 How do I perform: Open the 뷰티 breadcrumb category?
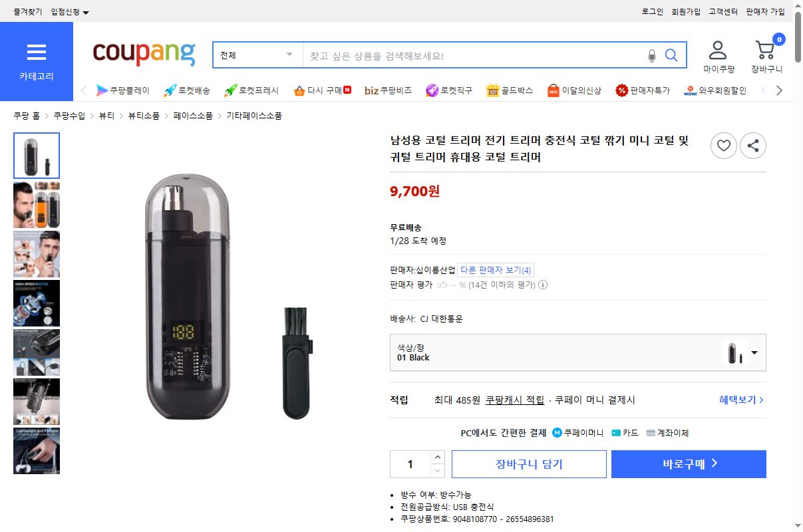pos(106,115)
